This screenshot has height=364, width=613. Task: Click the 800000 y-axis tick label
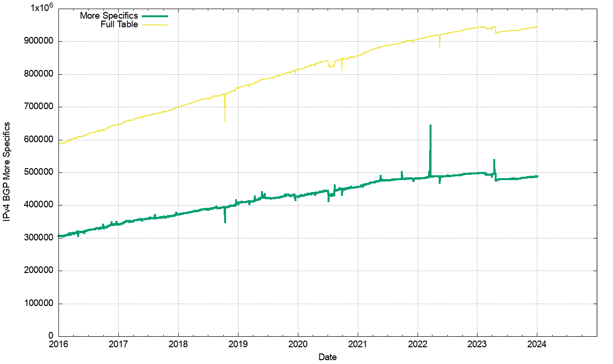pos(40,74)
